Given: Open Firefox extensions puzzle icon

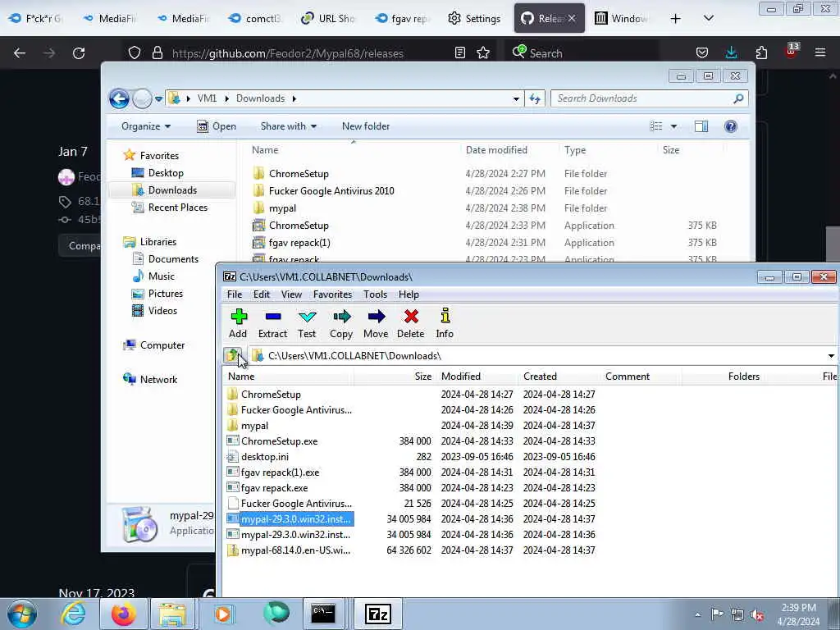Looking at the screenshot, I should coord(761,52).
